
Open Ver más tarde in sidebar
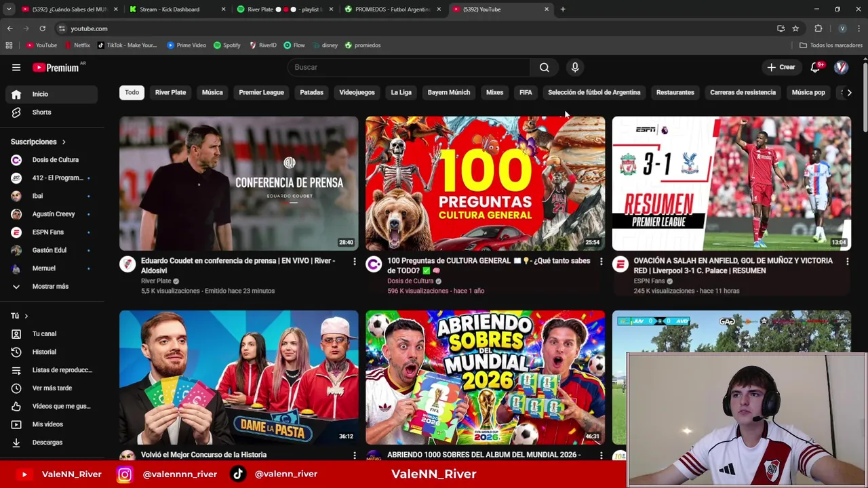(x=52, y=388)
